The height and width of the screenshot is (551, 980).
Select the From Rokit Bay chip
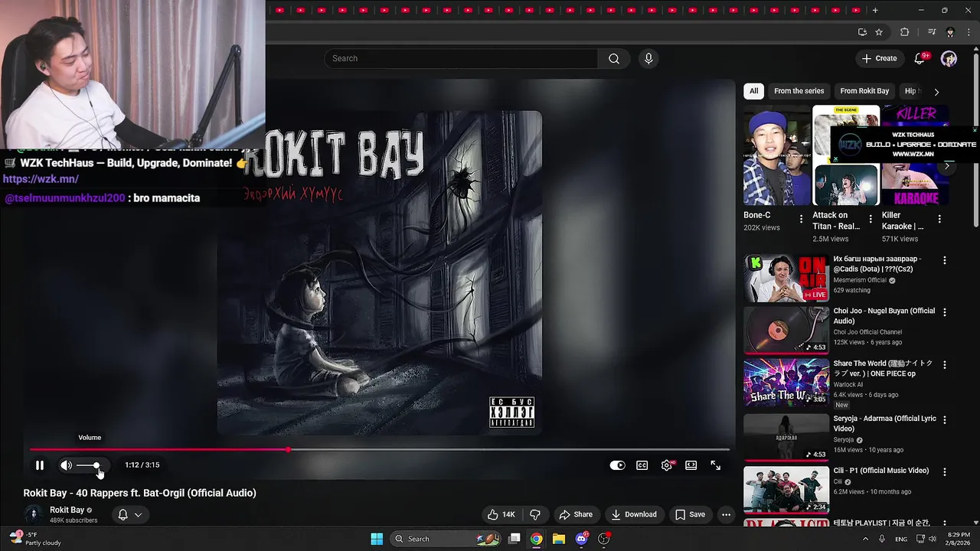click(x=864, y=91)
